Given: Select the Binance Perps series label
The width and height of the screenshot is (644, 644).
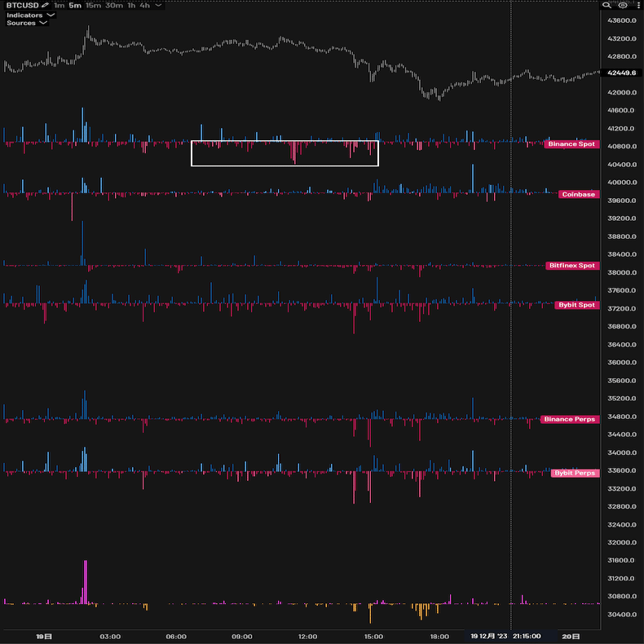Looking at the screenshot, I should (x=569, y=419).
